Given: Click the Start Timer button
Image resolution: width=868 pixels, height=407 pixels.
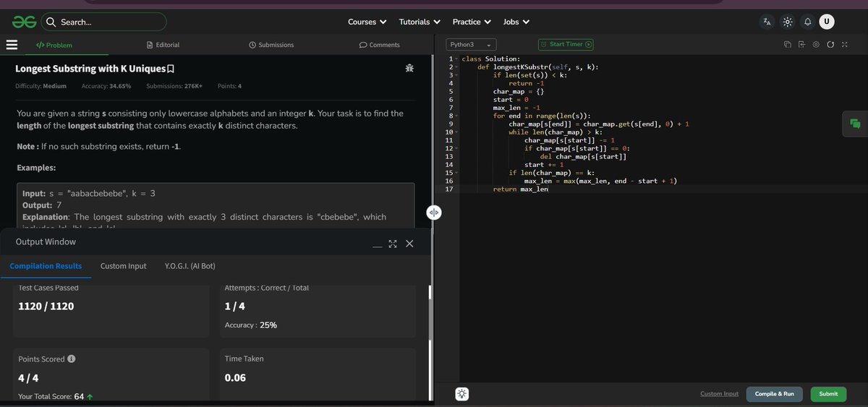Looking at the screenshot, I should coord(566,44).
